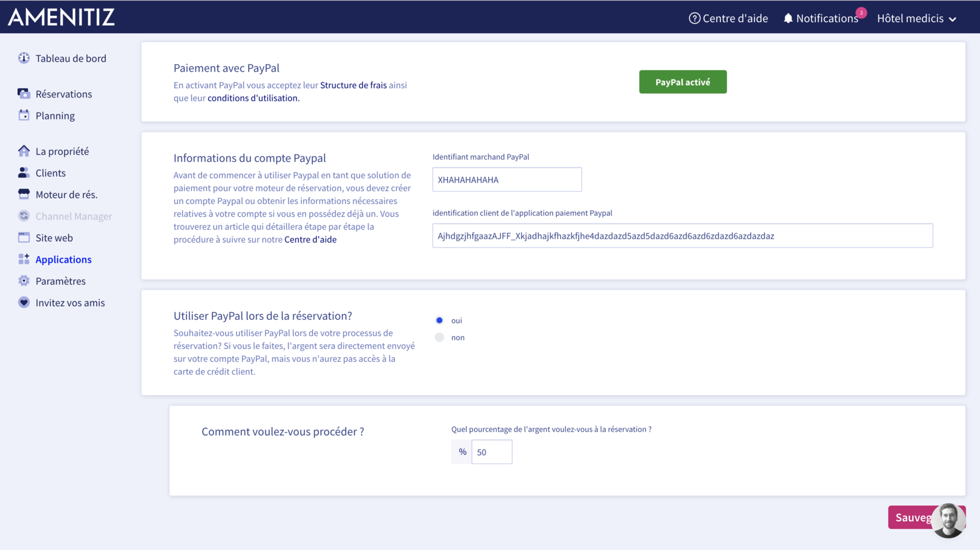Click the AMENITIZ logo
The height and width of the screenshot is (550, 980).
61,17
